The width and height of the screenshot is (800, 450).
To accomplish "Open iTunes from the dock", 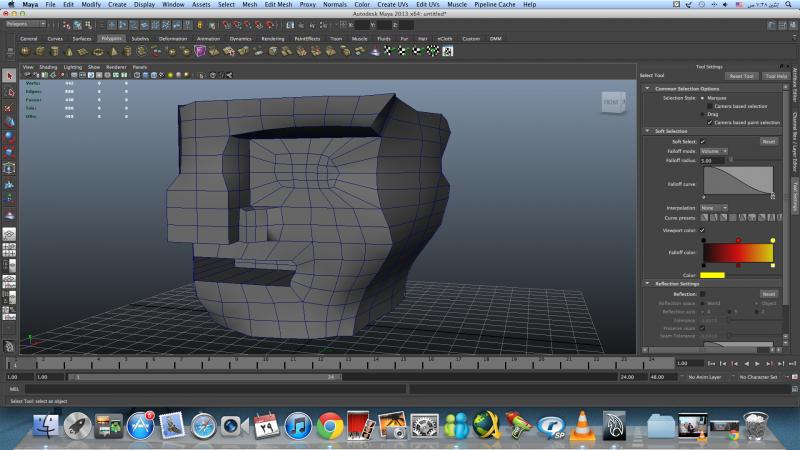I will coord(298,426).
